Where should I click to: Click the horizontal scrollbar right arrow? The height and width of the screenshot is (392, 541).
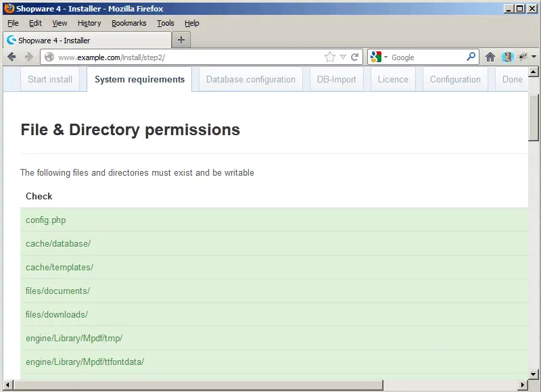click(x=523, y=385)
